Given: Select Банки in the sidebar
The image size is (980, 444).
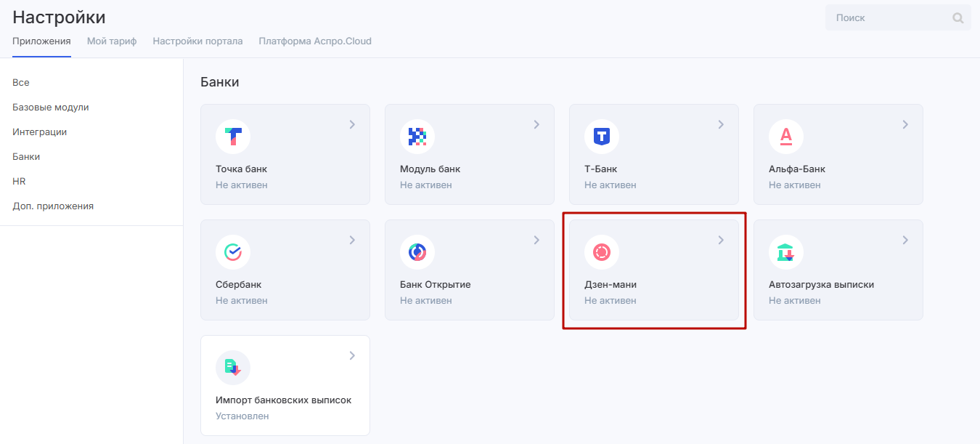Looking at the screenshot, I should coord(26,157).
